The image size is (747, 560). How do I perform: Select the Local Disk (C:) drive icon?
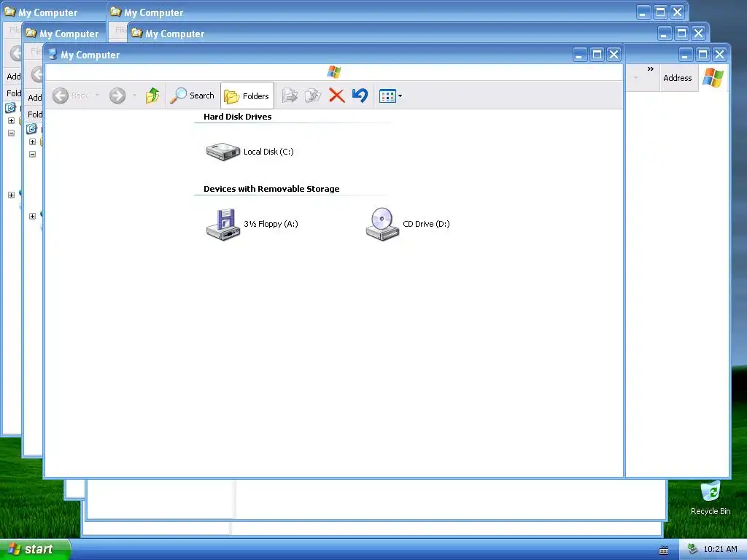(222, 152)
